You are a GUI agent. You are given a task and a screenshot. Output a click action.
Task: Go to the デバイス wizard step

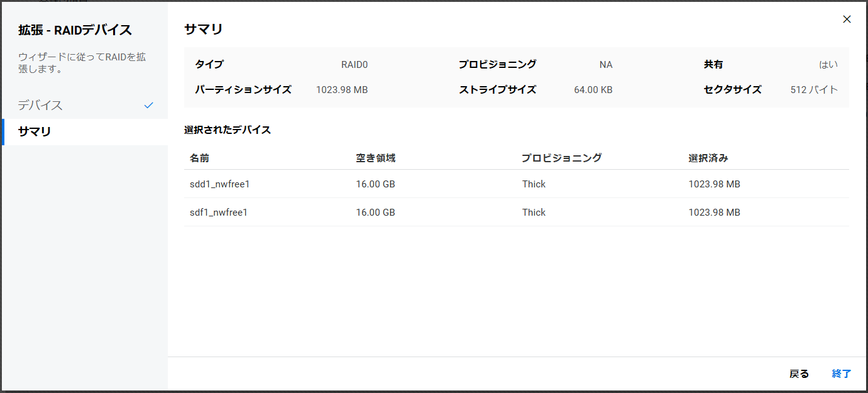coord(41,105)
